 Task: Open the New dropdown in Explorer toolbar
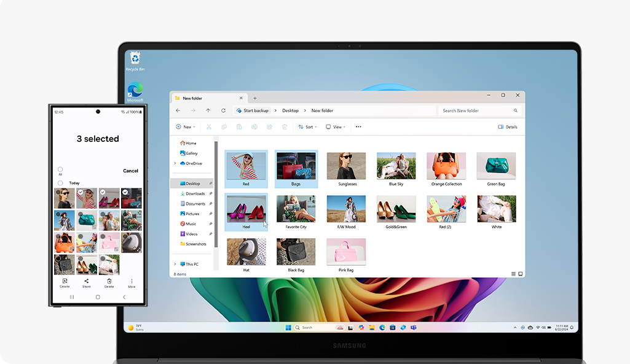(186, 127)
